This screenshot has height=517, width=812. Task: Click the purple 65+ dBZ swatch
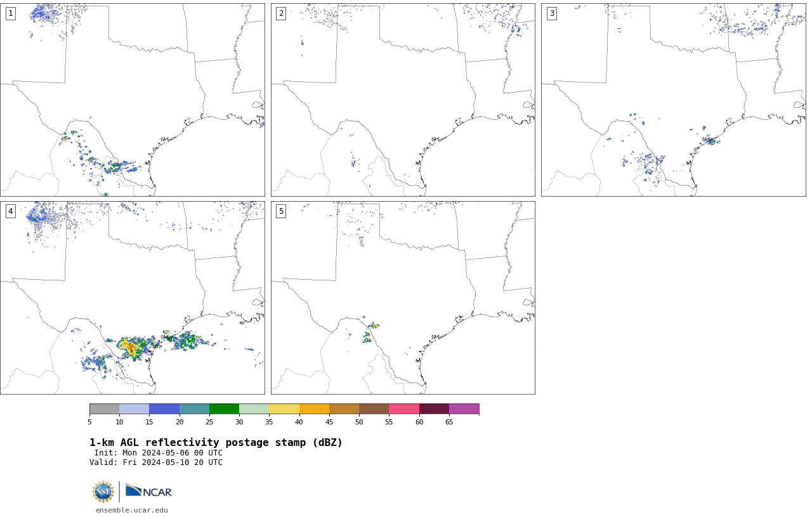464,409
